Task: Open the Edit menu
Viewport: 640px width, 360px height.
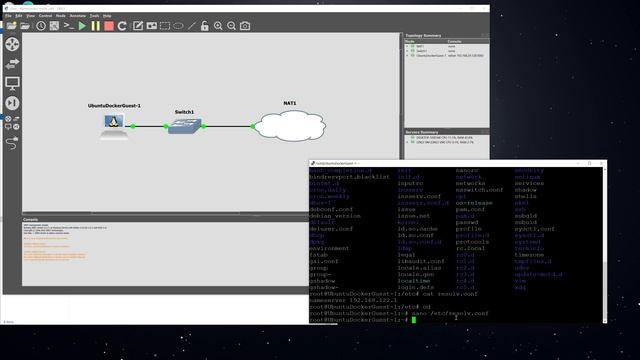Action: pos(19,16)
